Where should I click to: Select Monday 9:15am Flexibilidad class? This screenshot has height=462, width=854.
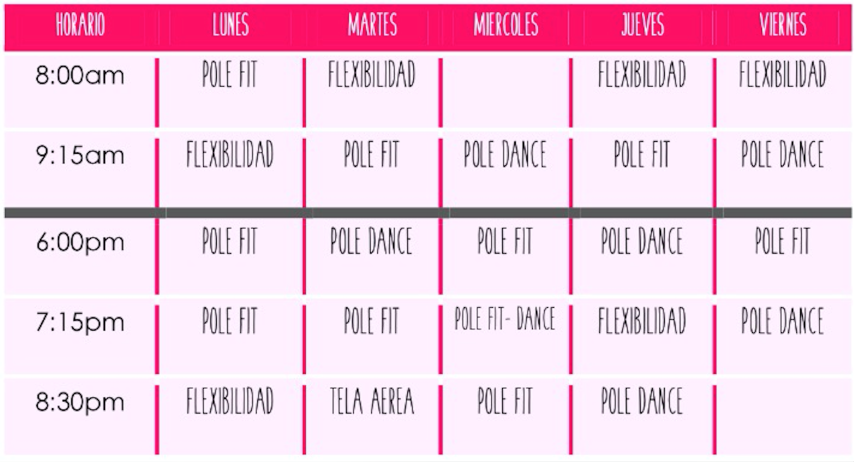click(229, 154)
